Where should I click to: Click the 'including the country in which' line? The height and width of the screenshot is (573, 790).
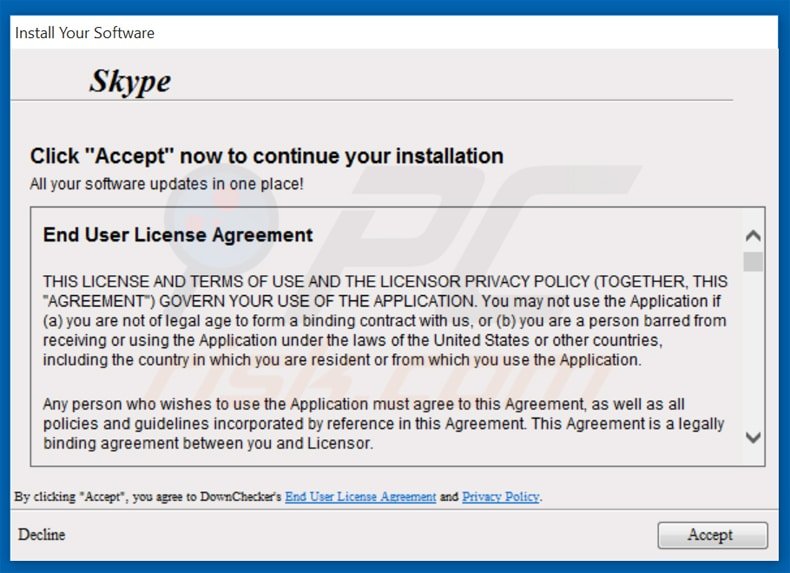click(342, 360)
